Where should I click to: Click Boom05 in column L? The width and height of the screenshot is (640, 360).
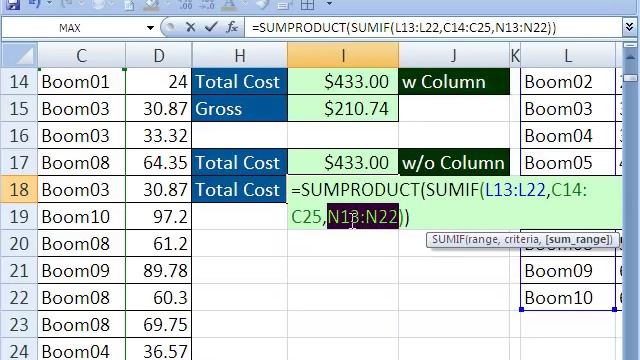[568, 162]
